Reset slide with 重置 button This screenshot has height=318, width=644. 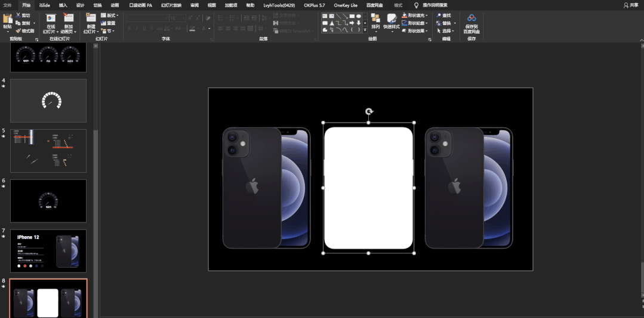[x=109, y=23]
